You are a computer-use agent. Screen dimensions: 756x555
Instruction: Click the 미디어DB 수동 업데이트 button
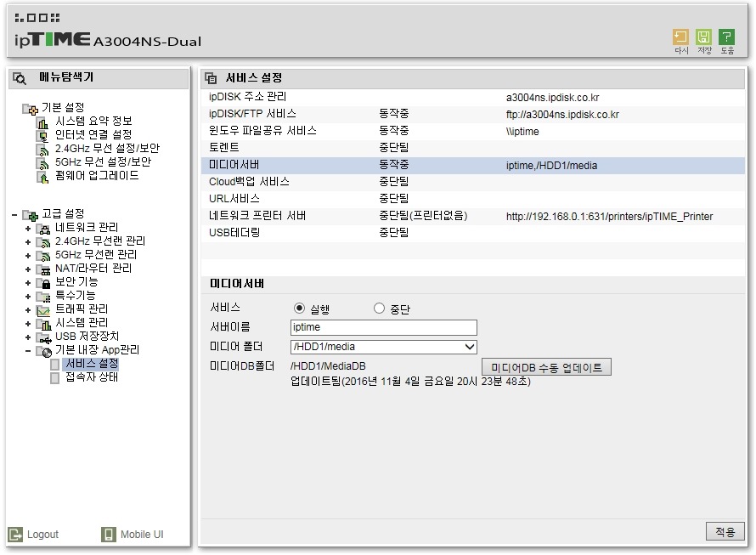546,367
